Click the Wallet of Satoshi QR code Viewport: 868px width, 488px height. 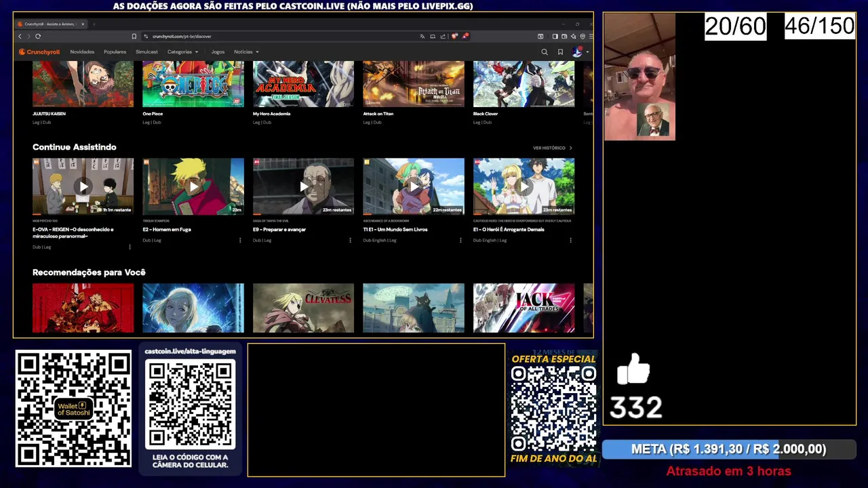[73, 408]
